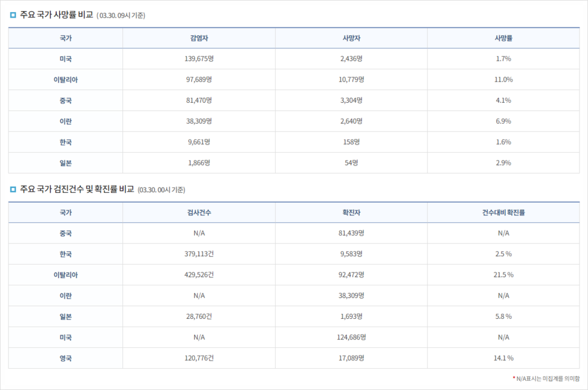Click the 4.1% mortality rate cell
Viewport: 588px width, 390px height.
tap(503, 100)
